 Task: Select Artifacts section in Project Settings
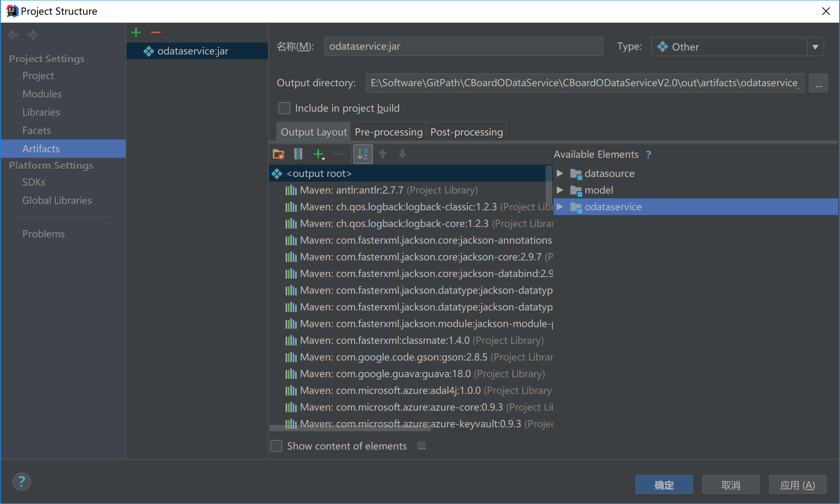41,148
